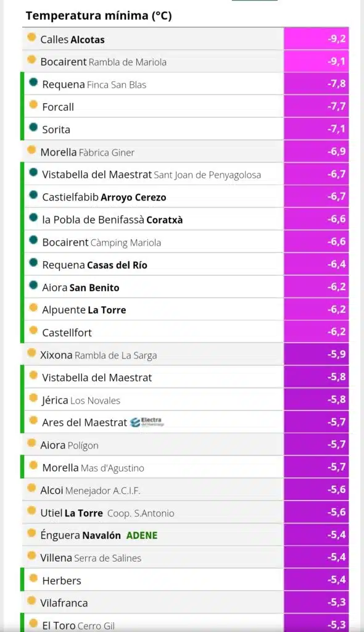Click the -9,2 temperature cell
The width and height of the screenshot is (364, 632).
[x=316, y=39]
